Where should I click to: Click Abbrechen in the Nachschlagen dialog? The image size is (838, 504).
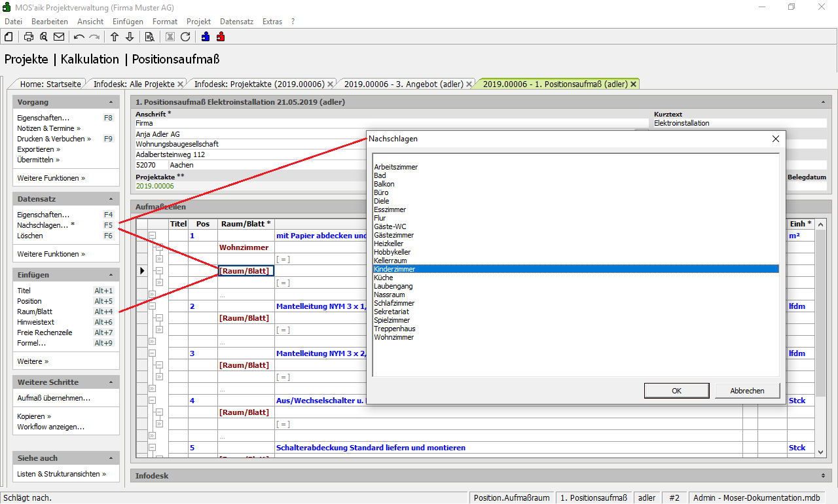pos(746,391)
